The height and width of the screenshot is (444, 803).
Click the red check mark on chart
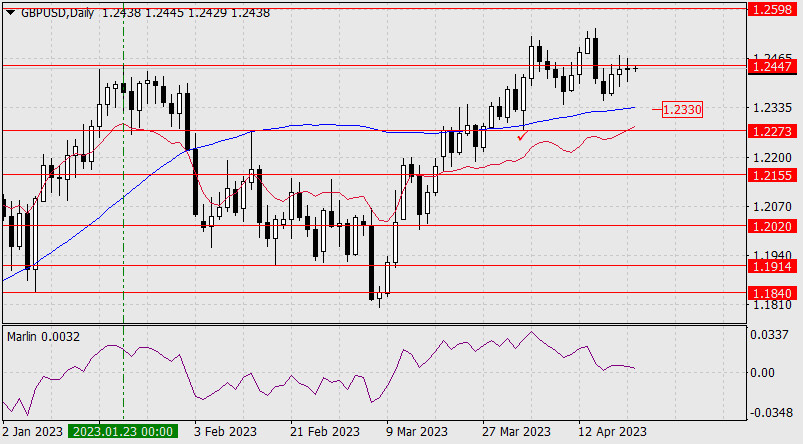click(522, 134)
